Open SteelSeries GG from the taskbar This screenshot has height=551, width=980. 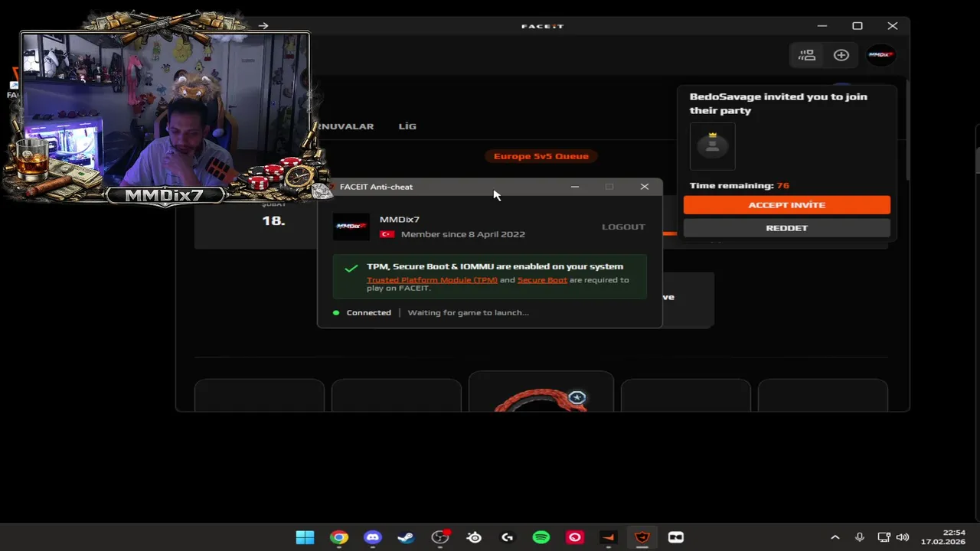474,537
